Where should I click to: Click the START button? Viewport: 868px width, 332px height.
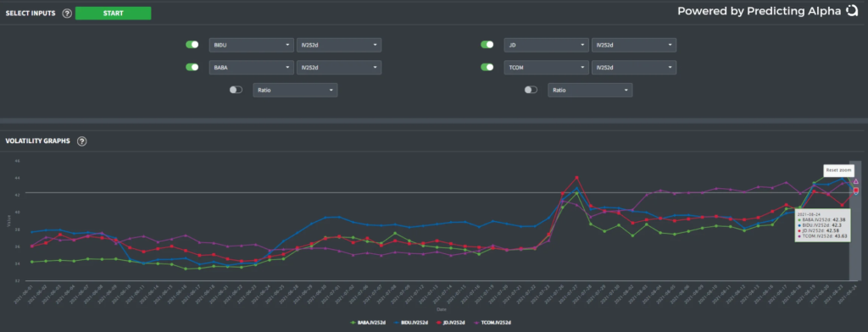[113, 14]
